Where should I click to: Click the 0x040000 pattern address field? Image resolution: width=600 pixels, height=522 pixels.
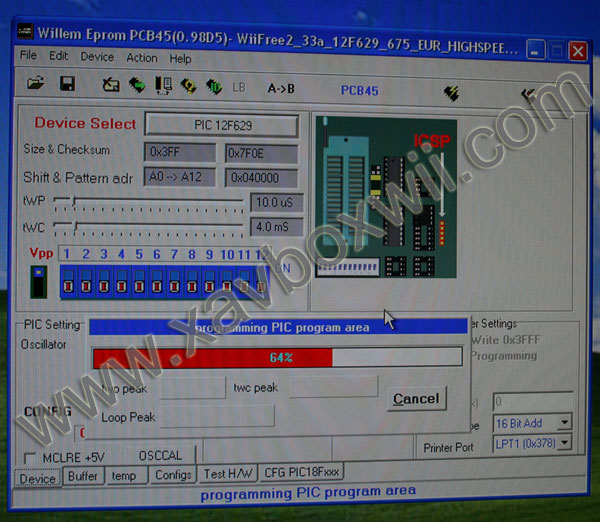pyautogui.click(x=261, y=178)
